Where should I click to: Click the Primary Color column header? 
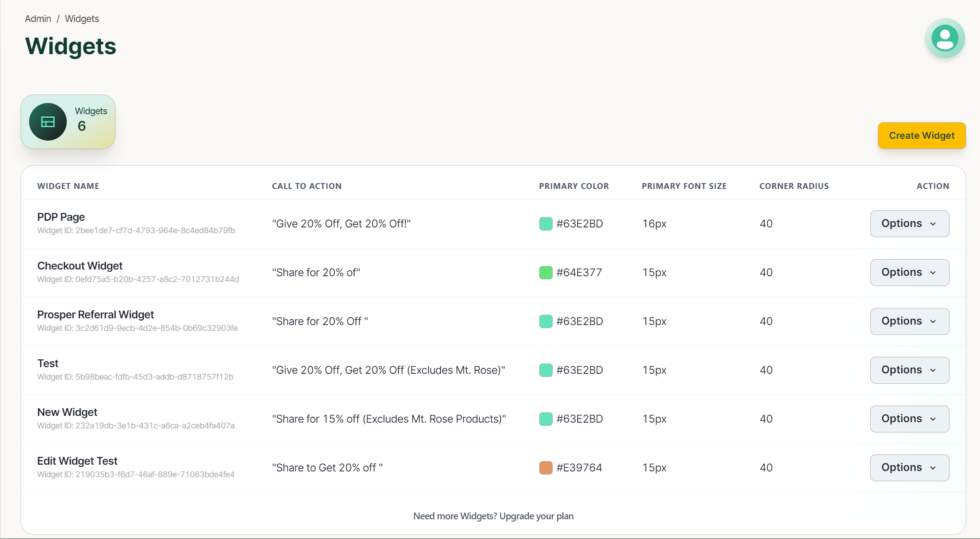pyautogui.click(x=574, y=186)
